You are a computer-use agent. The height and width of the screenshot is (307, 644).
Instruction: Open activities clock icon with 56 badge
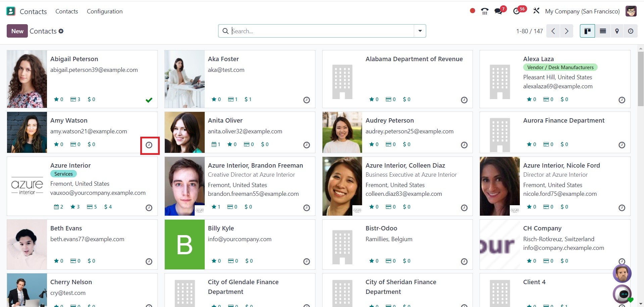(x=517, y=11)
